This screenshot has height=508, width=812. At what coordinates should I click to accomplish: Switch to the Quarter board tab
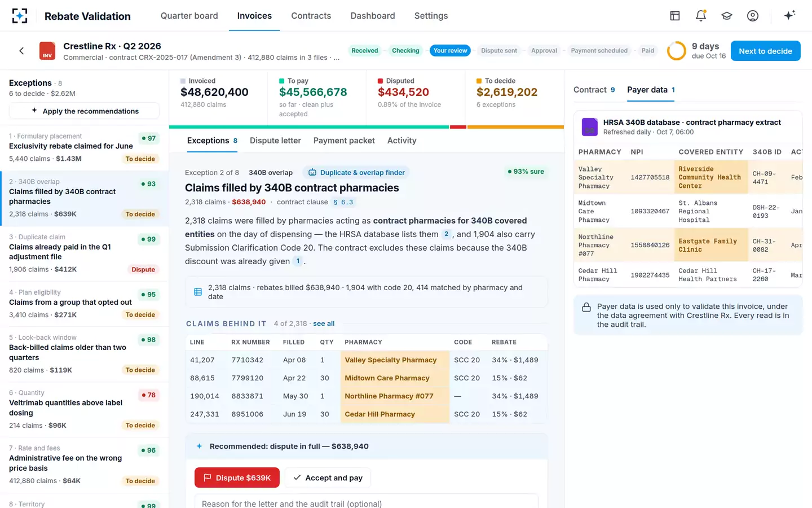pyautogui.click(x=189, y=16)
